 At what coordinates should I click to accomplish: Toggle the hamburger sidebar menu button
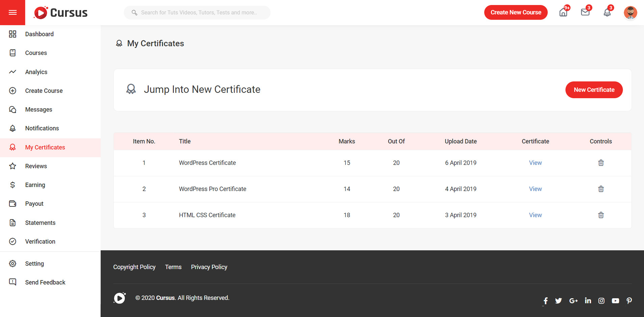coord(12,12)
